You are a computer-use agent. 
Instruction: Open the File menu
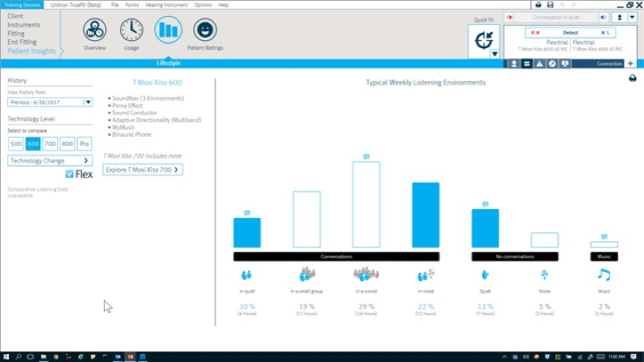[114, 5]
